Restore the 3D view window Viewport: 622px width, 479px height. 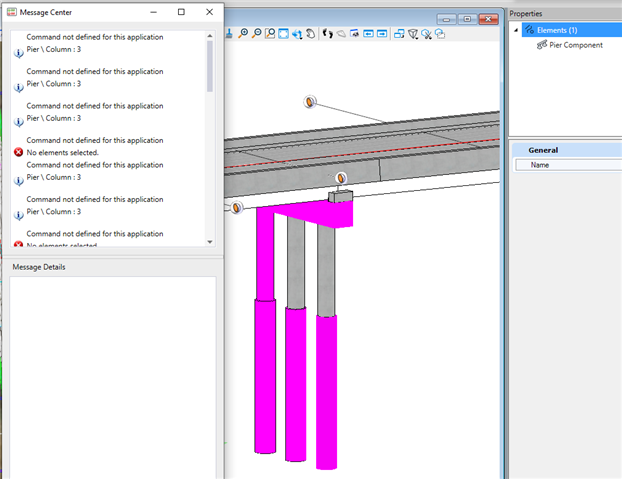pos(467,19)
